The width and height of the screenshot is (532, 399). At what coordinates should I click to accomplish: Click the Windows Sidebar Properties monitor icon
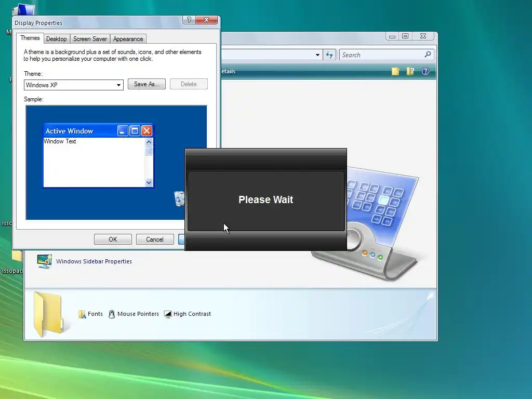point(45,261)
